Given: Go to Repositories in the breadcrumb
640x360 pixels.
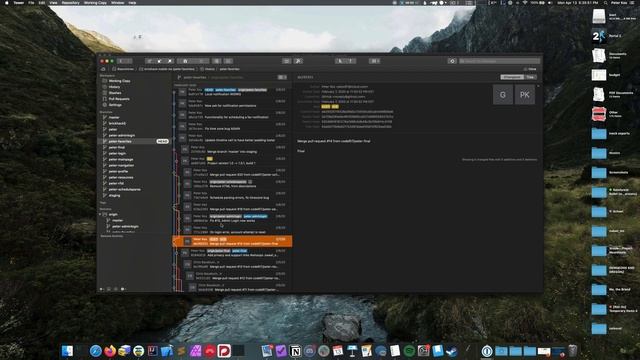Looking at the screenshot, I should pos(123,69).
